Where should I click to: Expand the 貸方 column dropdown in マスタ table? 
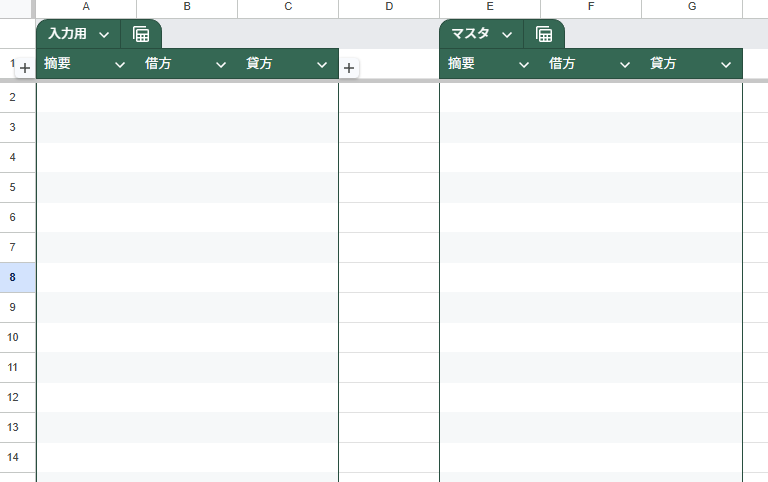pyautogui.click(x=726, y=64)
